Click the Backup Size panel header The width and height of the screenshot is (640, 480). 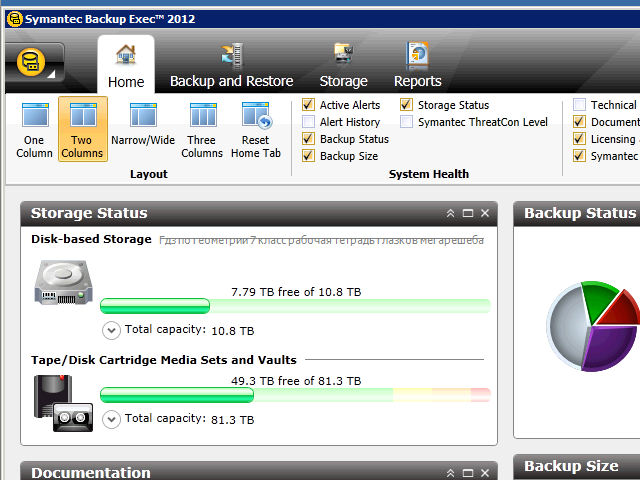click(576, 466)
